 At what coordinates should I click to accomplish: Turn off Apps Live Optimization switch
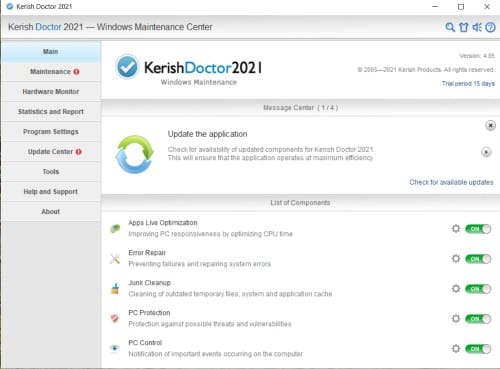[x=478, y=229]
